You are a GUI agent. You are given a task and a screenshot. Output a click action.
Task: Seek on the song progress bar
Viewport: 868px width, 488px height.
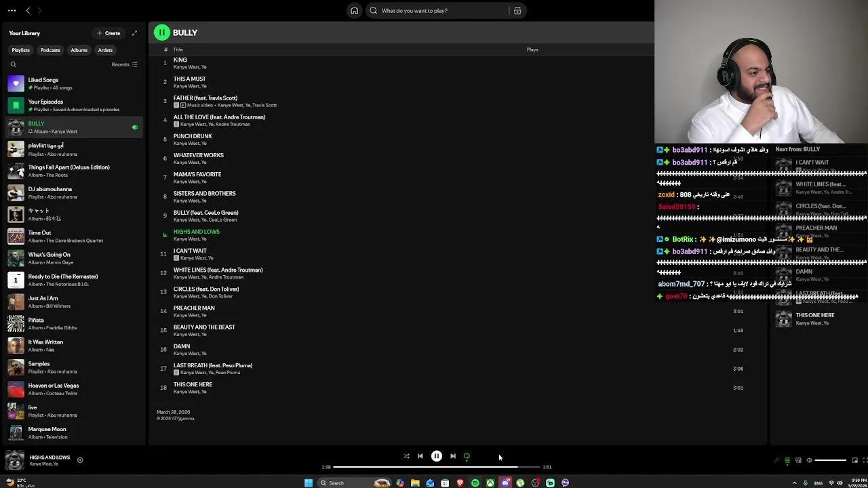tap(437, 467)
